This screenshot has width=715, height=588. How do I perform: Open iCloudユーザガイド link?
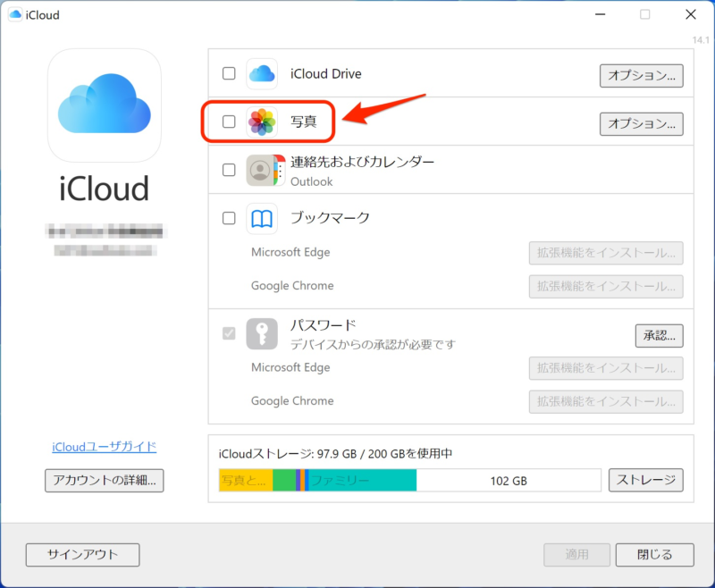click(105, 447)
